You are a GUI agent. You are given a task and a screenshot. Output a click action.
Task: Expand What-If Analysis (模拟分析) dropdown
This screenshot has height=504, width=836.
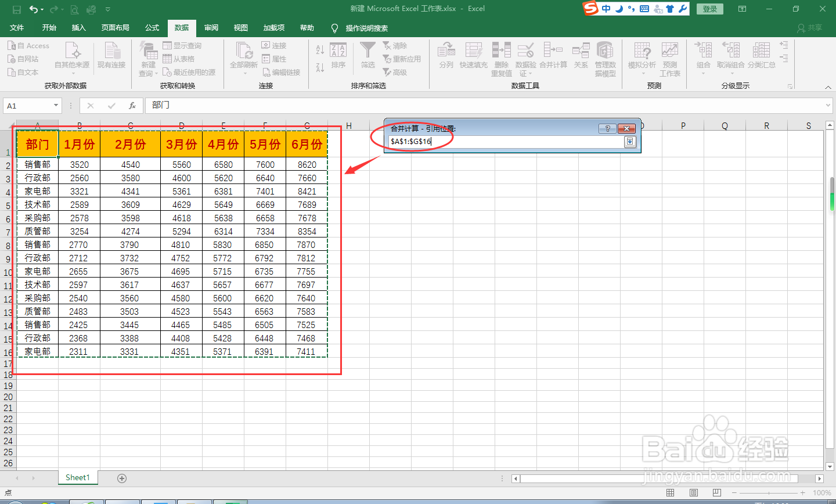pos(642,73)
